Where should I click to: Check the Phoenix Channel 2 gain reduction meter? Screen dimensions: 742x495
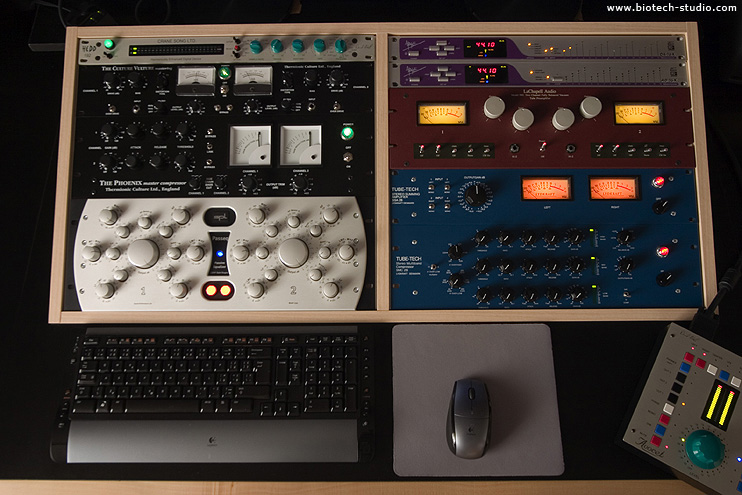[x=301, y=146]
